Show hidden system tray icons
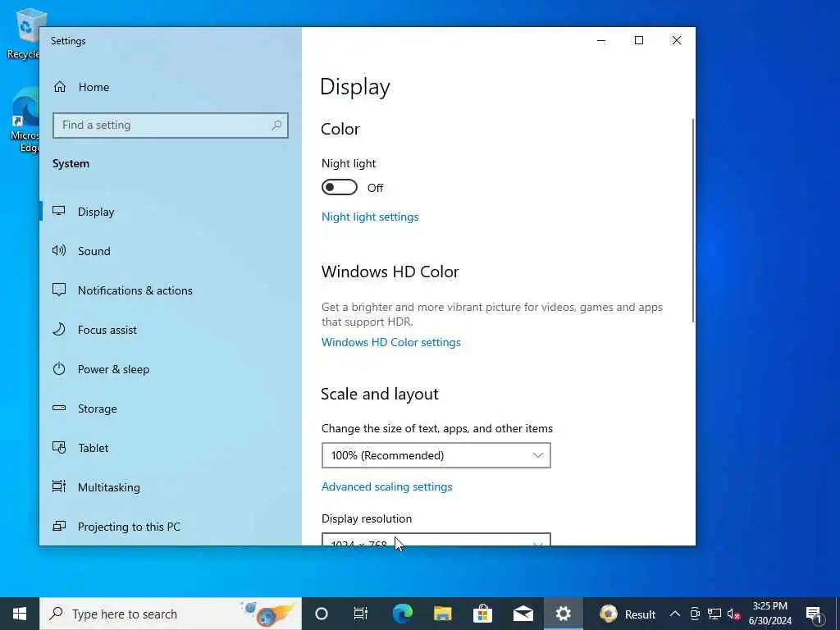 675,614
